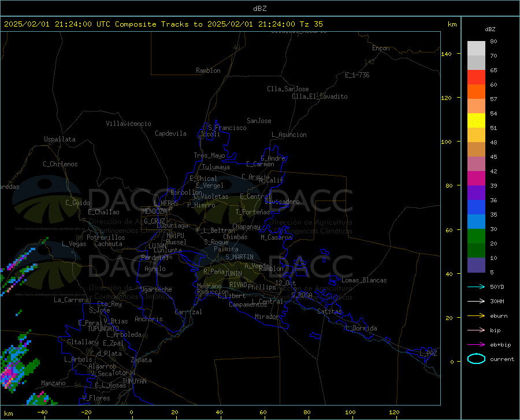Click the TUNUYAN map label
This screenshot has height=420, width=520.
pyautogui.click(x=134, y=381)
